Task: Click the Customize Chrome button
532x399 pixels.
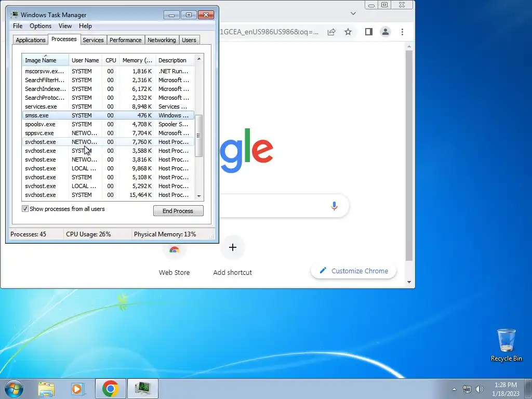Action: coord(353,271)
